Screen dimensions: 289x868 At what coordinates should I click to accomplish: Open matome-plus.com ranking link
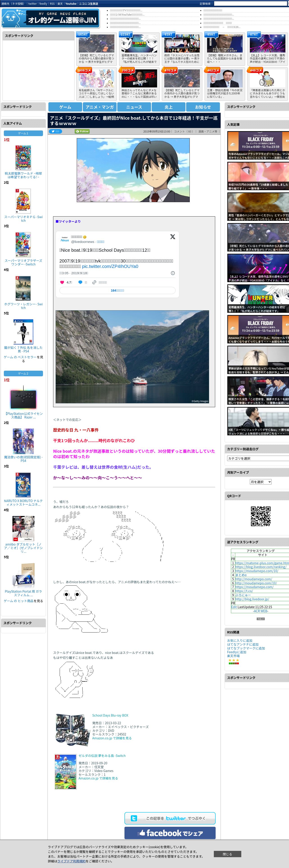tap(262, 563)
